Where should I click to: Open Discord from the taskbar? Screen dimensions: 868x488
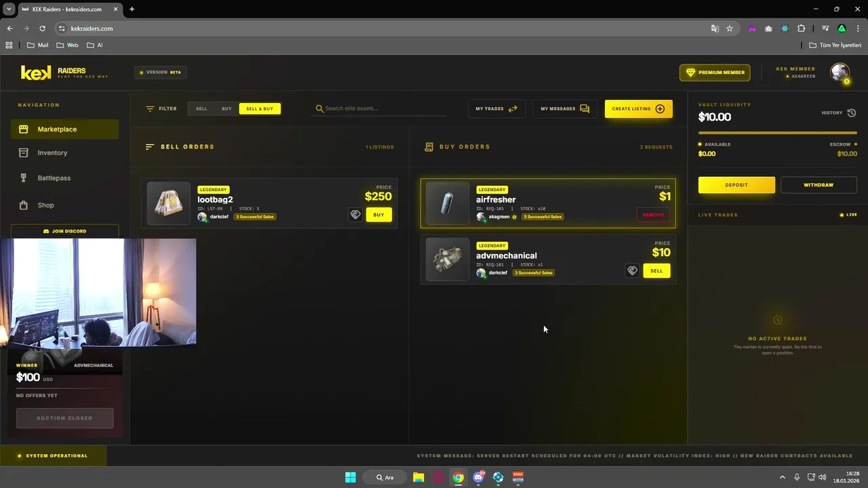[479, 477]
